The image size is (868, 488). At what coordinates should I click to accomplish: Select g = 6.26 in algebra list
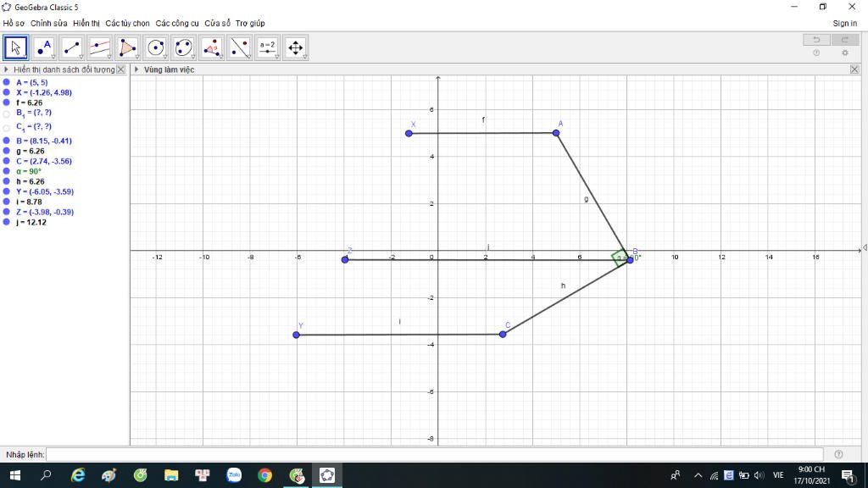click(31, 151)
